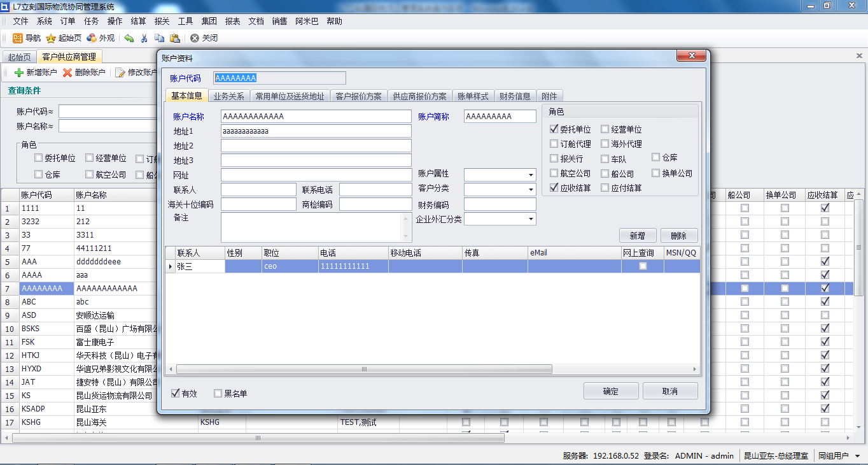This screenshot has height=465, width=868.
Task: Click the green undo arrow icon
Action: click(x=129, y=38)
